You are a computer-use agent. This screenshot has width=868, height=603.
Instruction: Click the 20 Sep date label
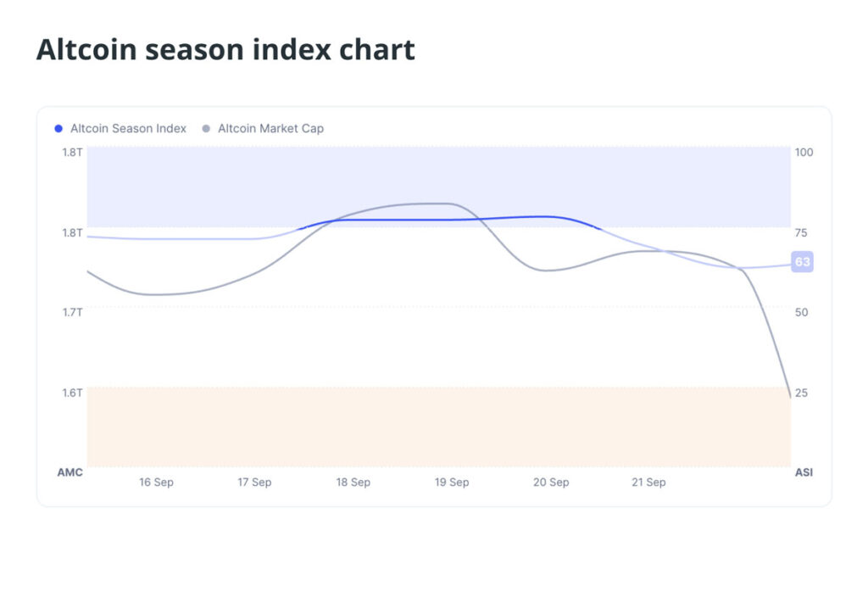[x=551, y=483]
